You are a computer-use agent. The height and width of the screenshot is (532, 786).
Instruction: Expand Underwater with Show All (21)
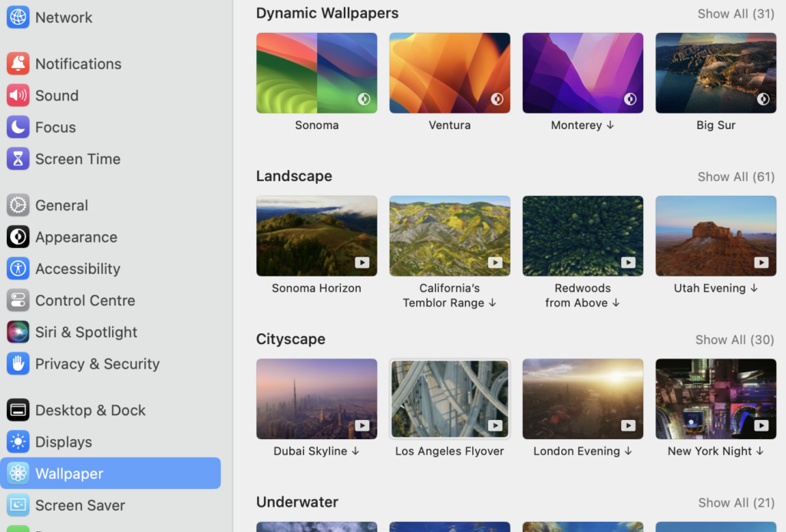[x=735, y=503]
